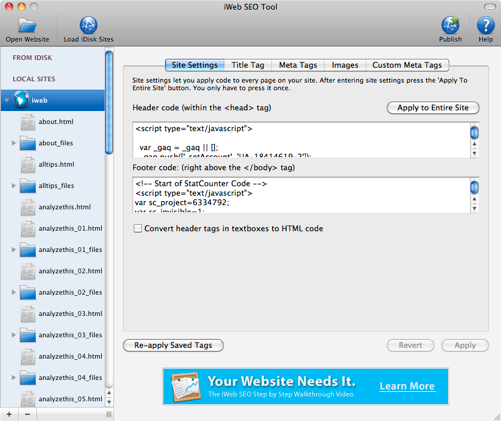Screen dimensions: 501x421
Task: Click the walkthrough video banner clipboard image
Action: pos(185,387)
